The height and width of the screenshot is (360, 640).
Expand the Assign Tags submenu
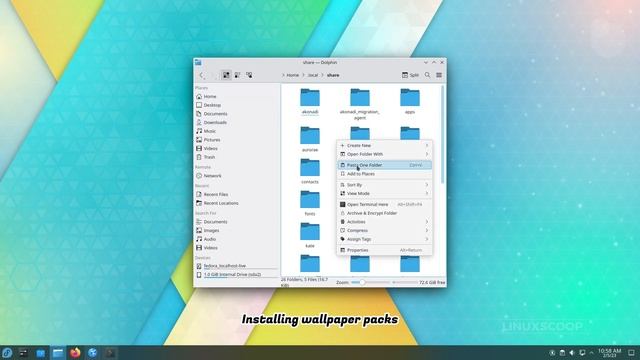pyautogui.click(x=384, y=239)
